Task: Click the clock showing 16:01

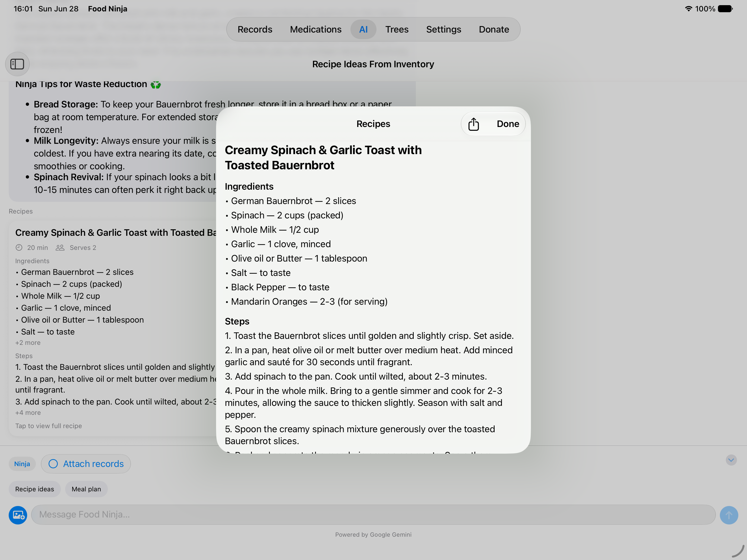Action: [23, 9]
